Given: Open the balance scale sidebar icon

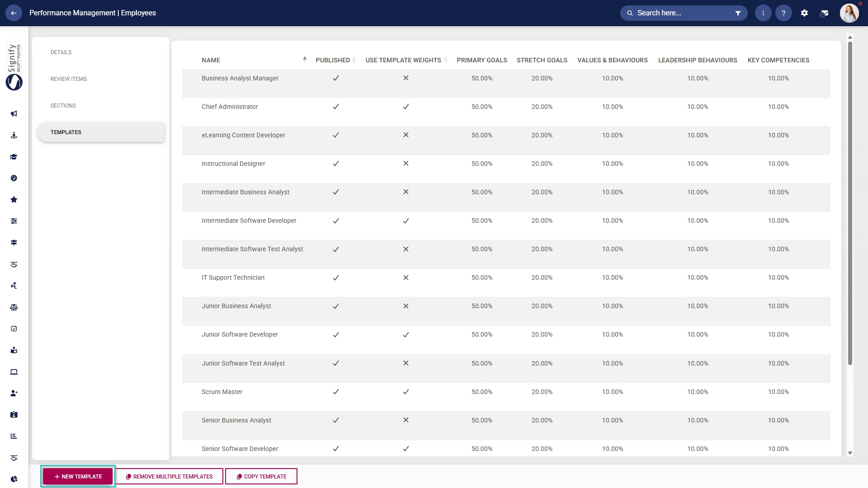Looking at the screenshot, I should 14,307.
